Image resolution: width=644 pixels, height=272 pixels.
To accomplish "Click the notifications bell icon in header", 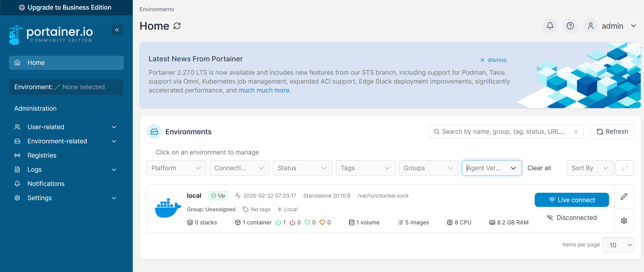I will click(x=550, y=26).
